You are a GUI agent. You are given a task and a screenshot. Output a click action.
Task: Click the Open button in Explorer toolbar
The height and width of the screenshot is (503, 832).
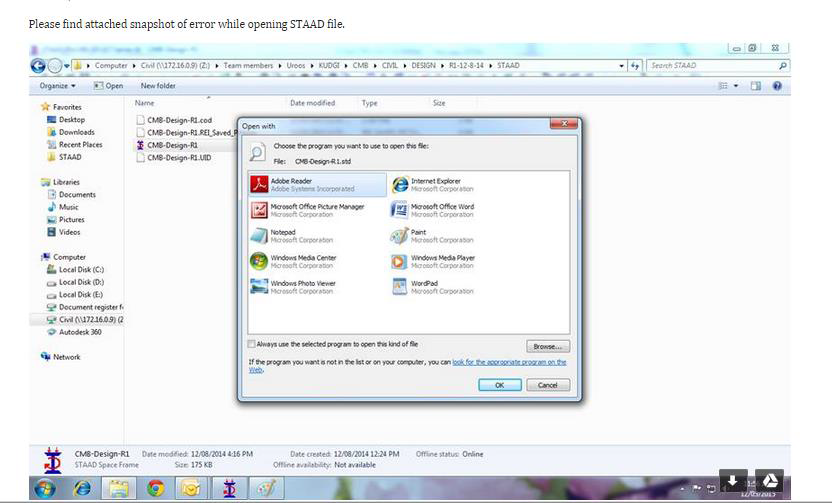coord(108,86)
